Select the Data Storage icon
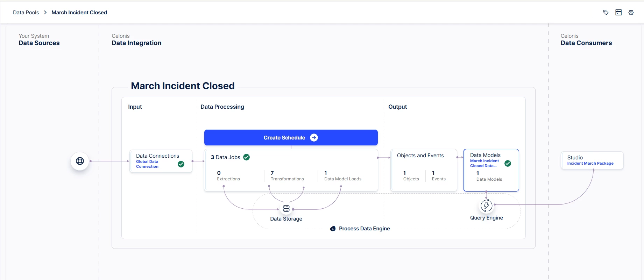The height and width of the screenshot is (280, 644). 286,209
